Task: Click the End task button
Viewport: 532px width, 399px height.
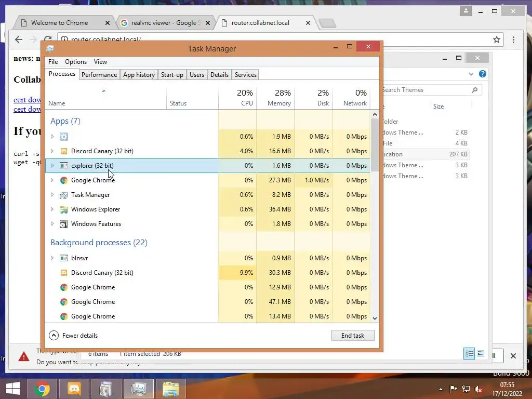Action: [x=353, y=336]
